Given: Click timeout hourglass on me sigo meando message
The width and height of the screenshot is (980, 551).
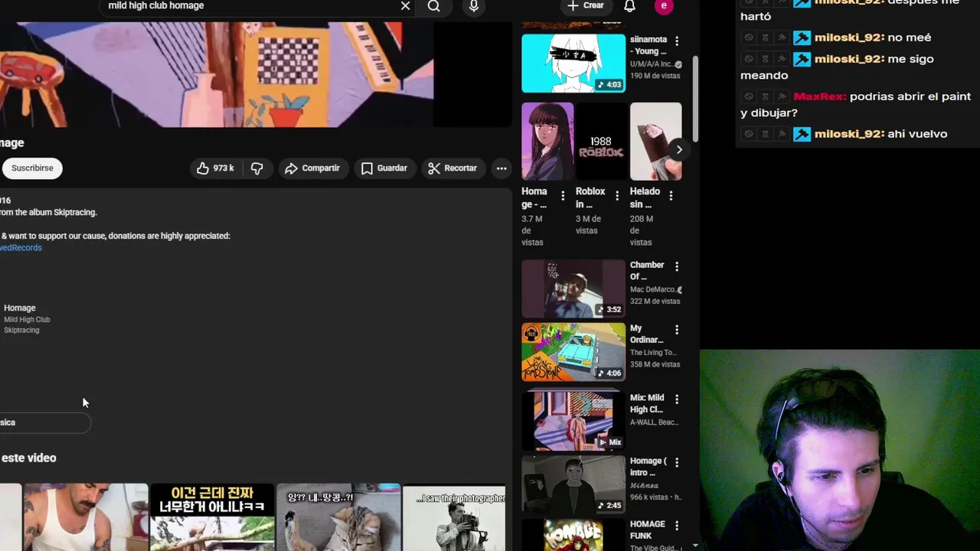Looking at the screenshot, I should (x=765, y=59).
